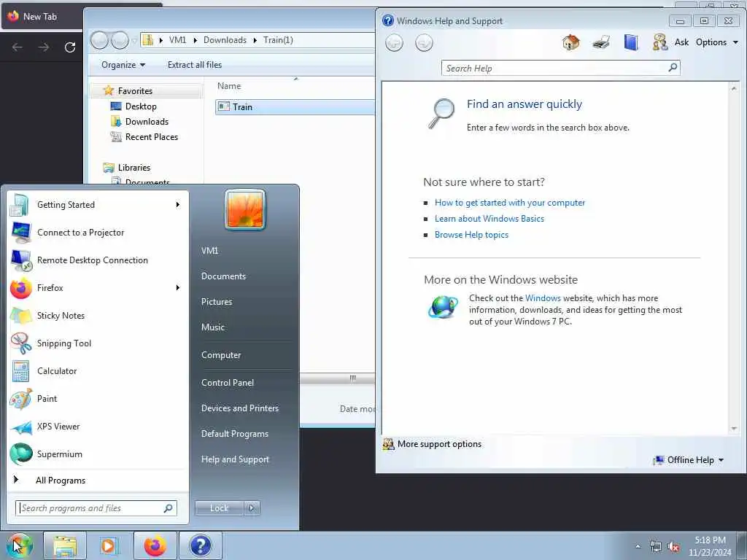Viewport: 747px width, 560px height.
Task: Launch the Snipping Tool
Action: 98,343
